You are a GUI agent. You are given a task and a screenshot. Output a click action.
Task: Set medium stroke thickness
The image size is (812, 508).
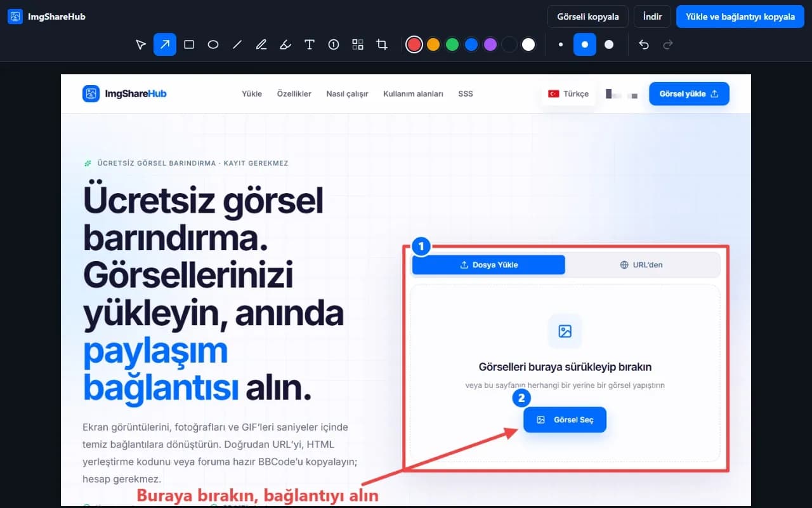point(585,44)
